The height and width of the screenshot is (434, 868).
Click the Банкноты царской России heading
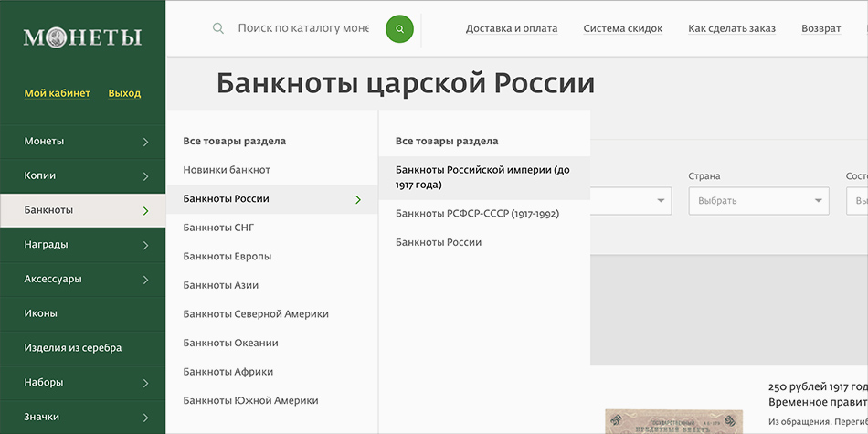[405, 84]
